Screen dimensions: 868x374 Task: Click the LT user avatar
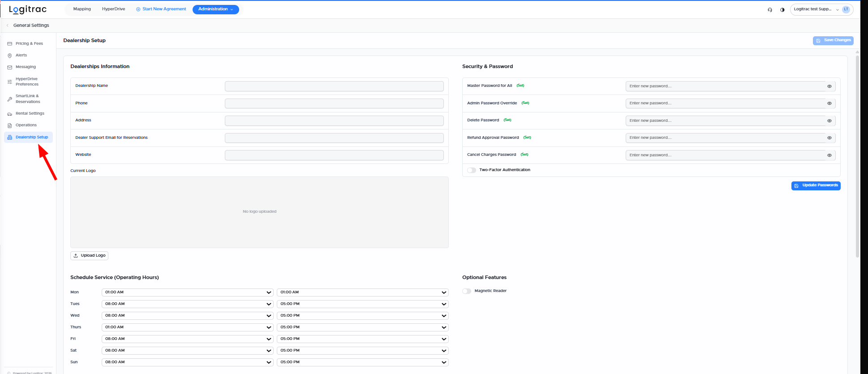(846, 9)
